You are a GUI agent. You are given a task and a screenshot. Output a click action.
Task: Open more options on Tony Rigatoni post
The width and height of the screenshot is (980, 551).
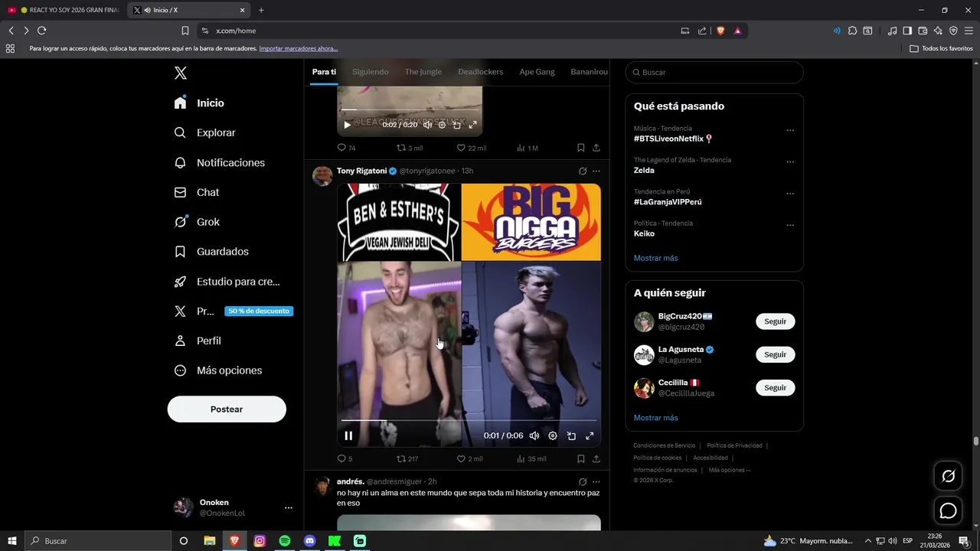pos(596,171)
